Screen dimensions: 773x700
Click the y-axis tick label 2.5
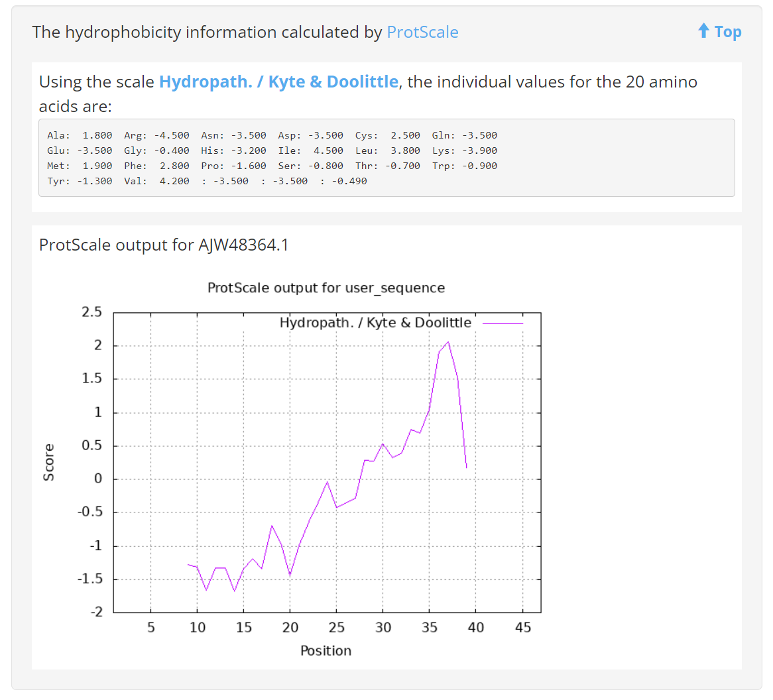coord(91,312)
